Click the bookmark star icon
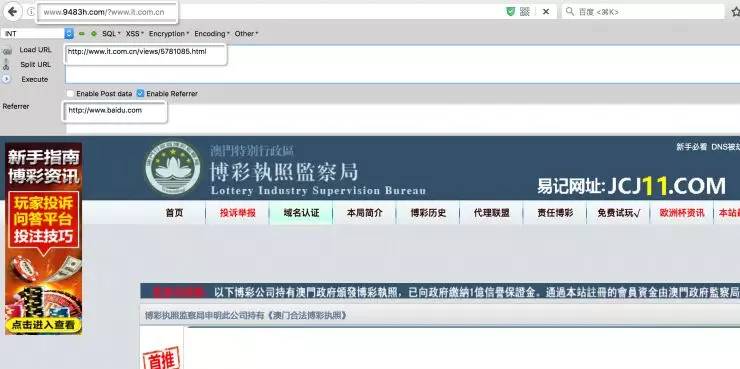Viewport: 740px width, 369px height. coord(735,12)
